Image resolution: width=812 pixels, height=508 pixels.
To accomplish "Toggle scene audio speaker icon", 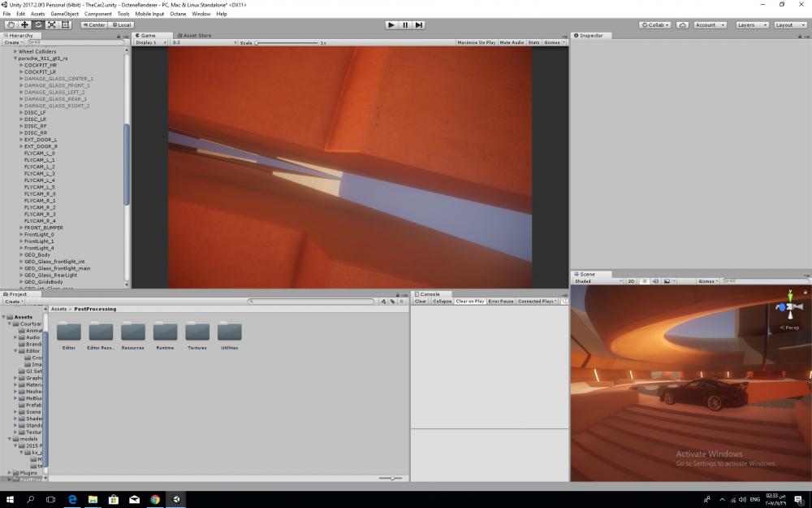I will coord(654,281).
